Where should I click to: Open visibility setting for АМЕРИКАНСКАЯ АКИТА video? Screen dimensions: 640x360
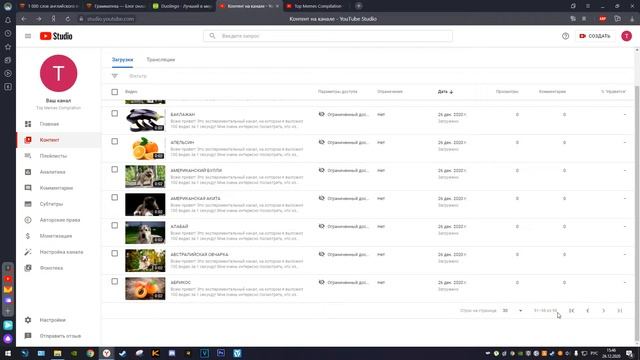coord(343,198)
